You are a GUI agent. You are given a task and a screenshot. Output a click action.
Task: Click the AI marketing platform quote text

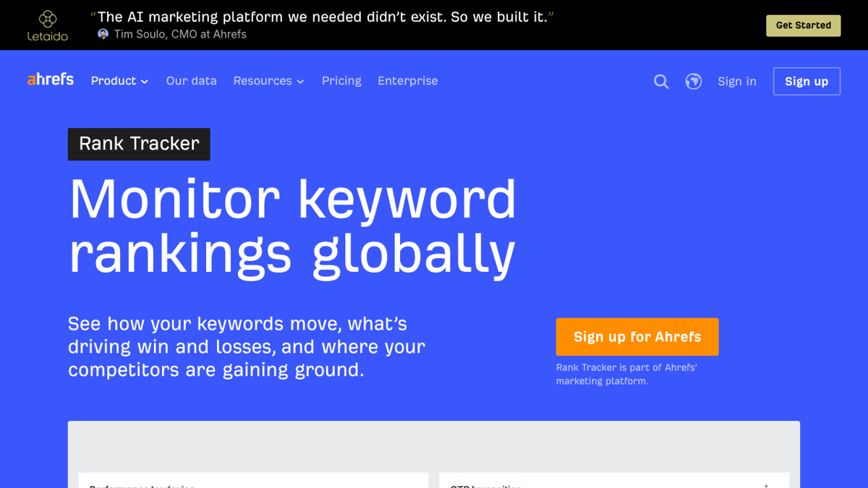pos(322,17)
